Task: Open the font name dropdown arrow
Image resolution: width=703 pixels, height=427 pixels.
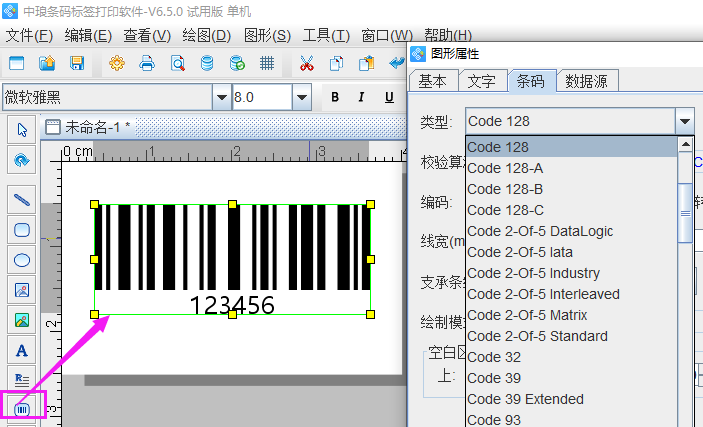Action: 221,97
